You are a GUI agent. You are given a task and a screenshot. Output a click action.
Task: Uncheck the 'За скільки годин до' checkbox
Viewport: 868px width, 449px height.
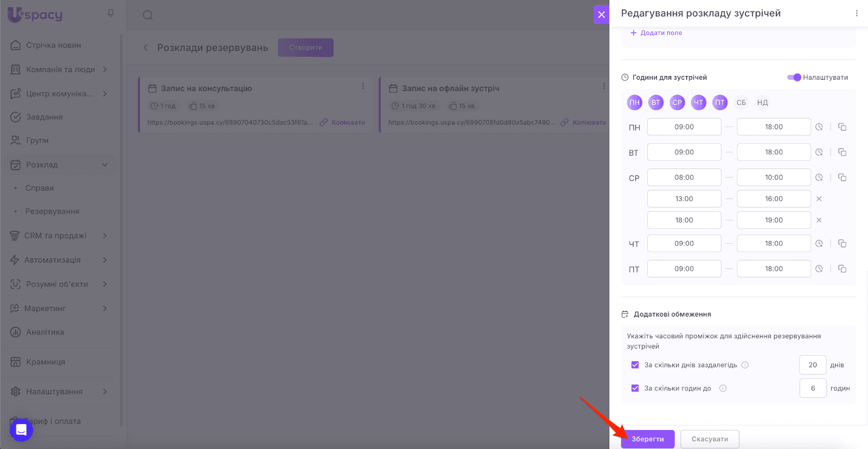(635, 388)
